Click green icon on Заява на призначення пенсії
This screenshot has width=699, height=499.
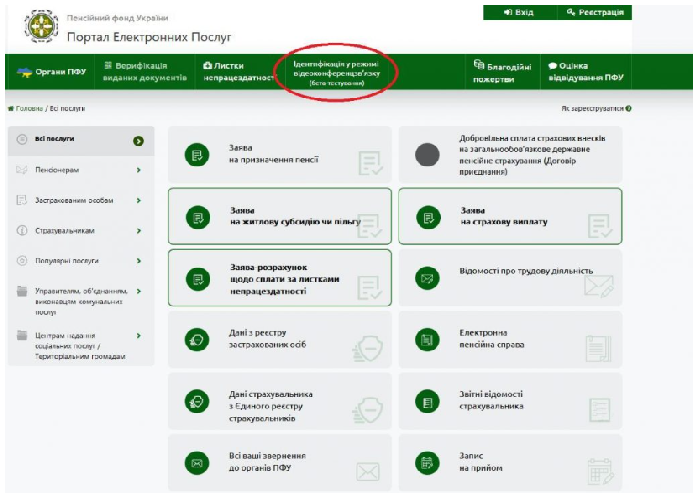point(197,154)
